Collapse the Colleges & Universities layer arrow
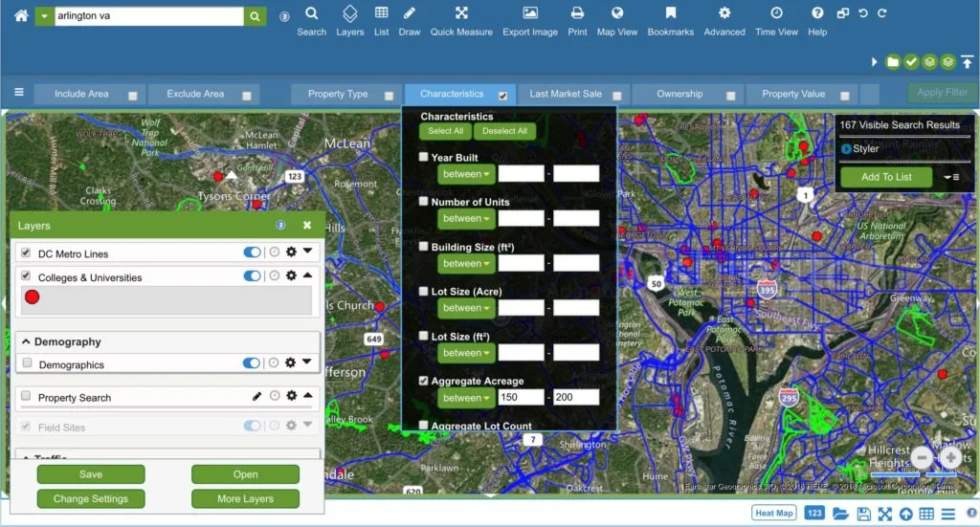The width and height of the screenshot is (980, 527). tap(307, 274)
